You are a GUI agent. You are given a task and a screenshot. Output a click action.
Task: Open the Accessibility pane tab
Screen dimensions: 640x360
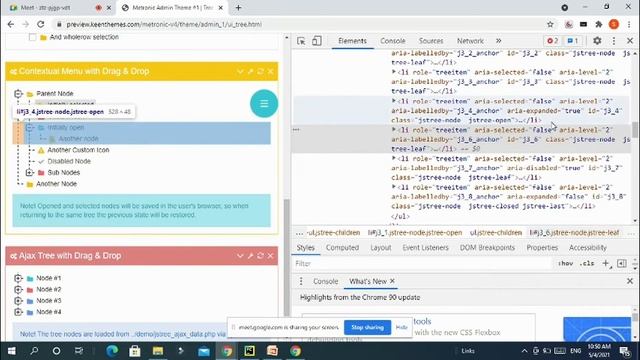click(x=588, y=248)
